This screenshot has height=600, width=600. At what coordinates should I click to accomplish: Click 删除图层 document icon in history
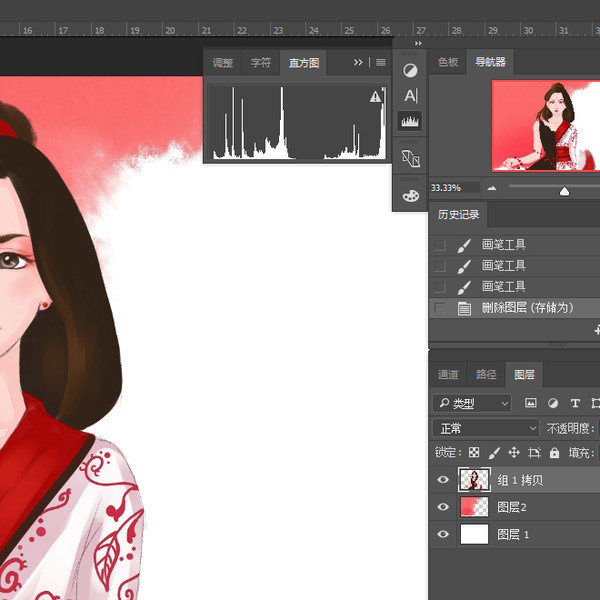(x=464, y=308)
